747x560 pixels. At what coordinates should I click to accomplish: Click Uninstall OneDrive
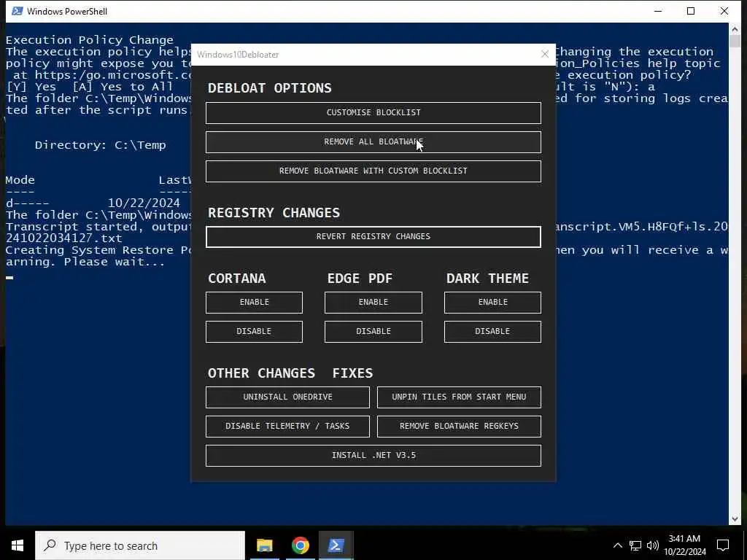pyautogui.click(x=287, y=397)
